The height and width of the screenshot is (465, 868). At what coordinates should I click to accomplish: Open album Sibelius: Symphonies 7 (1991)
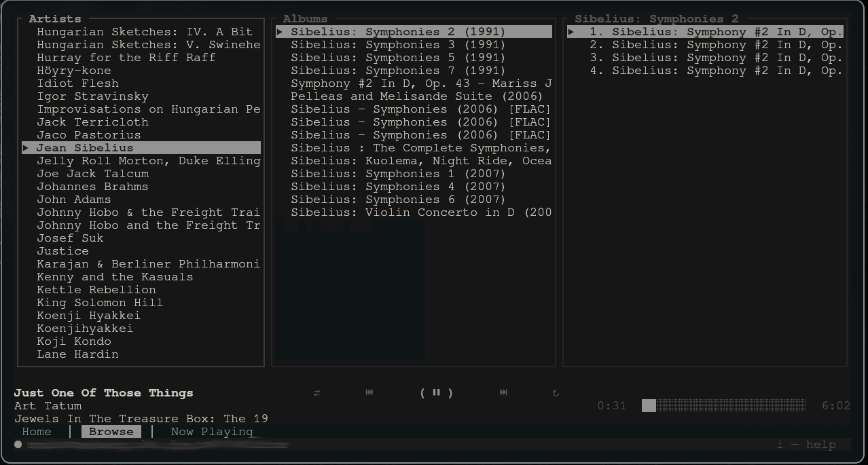pyautogui.click(x=398, y=71)
